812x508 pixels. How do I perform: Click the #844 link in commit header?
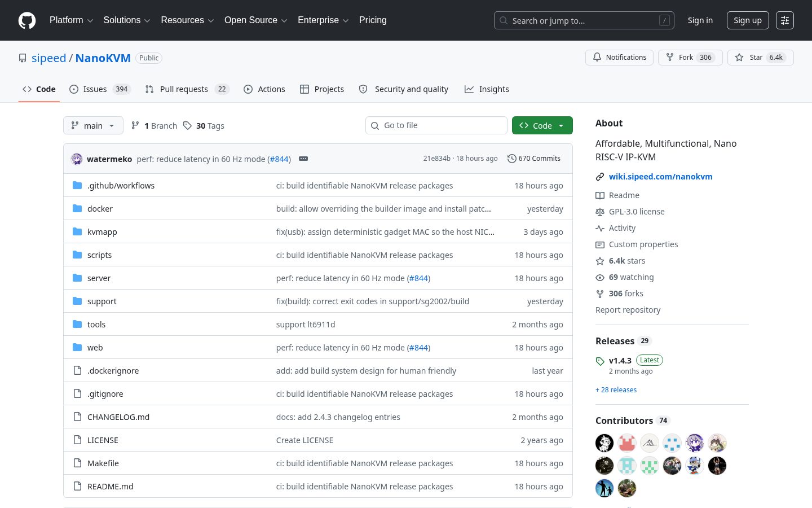[x=279, y=159]
